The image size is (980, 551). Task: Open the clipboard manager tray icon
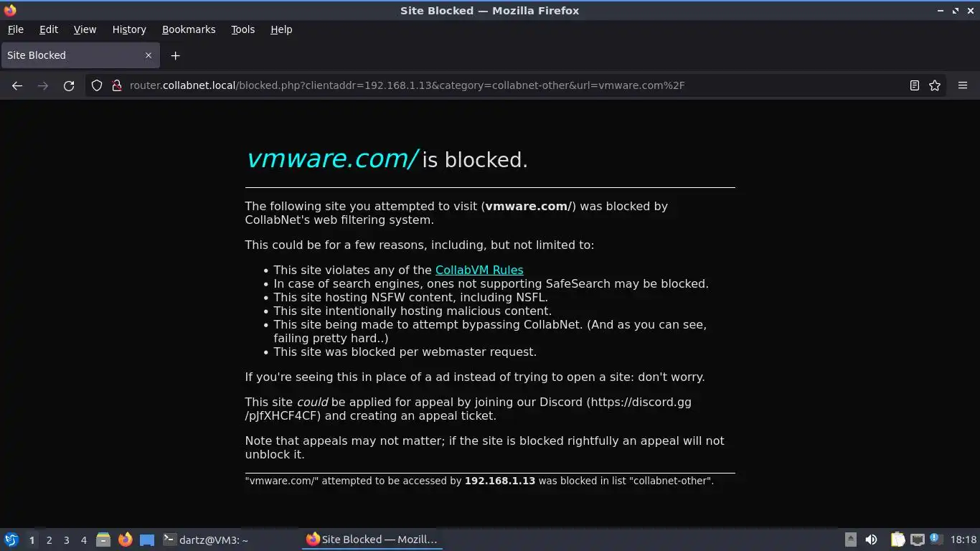(x=897, y=540)
